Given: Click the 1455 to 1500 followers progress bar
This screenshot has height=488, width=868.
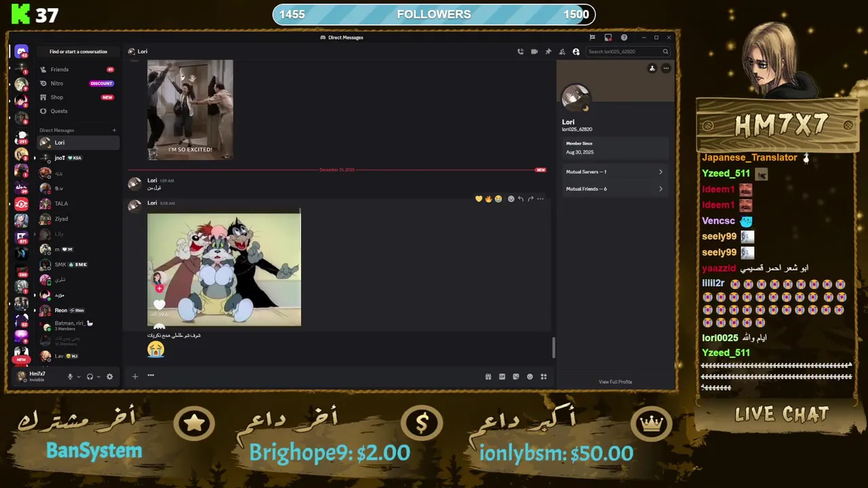Looking at the screenshot, I should [434, 14].
